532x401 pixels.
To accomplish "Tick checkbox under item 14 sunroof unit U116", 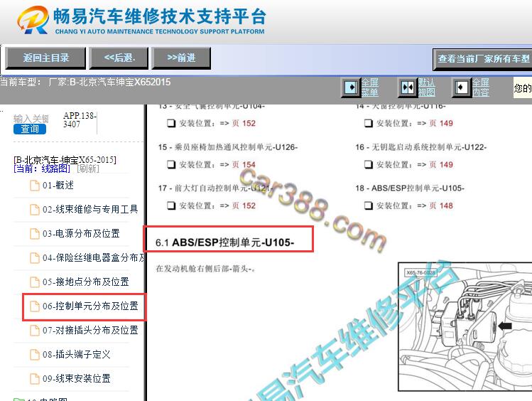I will (368, 123).
